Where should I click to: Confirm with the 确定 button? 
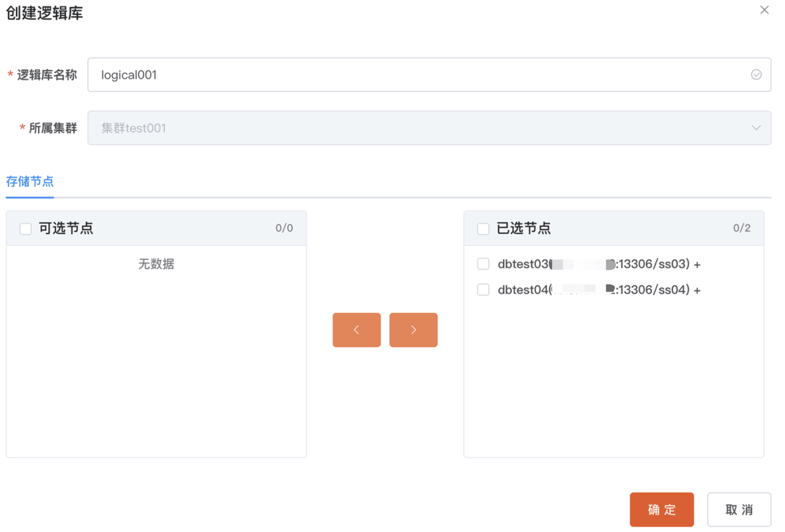[x=661, y=509]
